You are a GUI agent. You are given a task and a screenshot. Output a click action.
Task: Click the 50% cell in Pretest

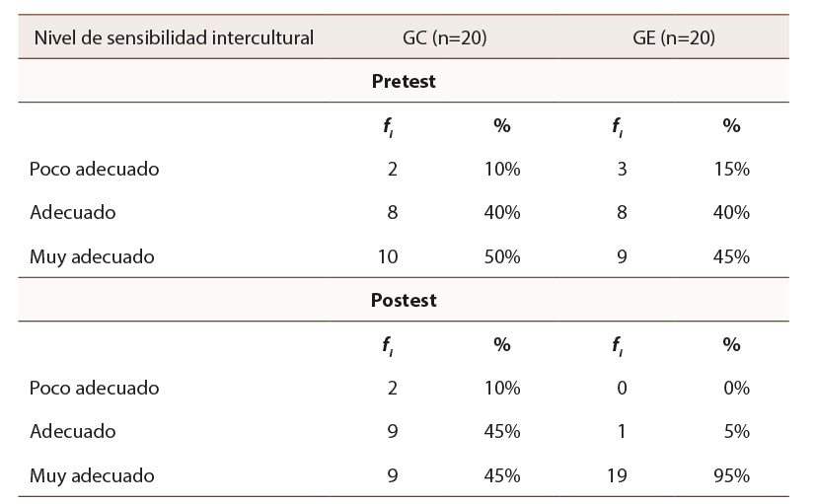pos(503,256)
